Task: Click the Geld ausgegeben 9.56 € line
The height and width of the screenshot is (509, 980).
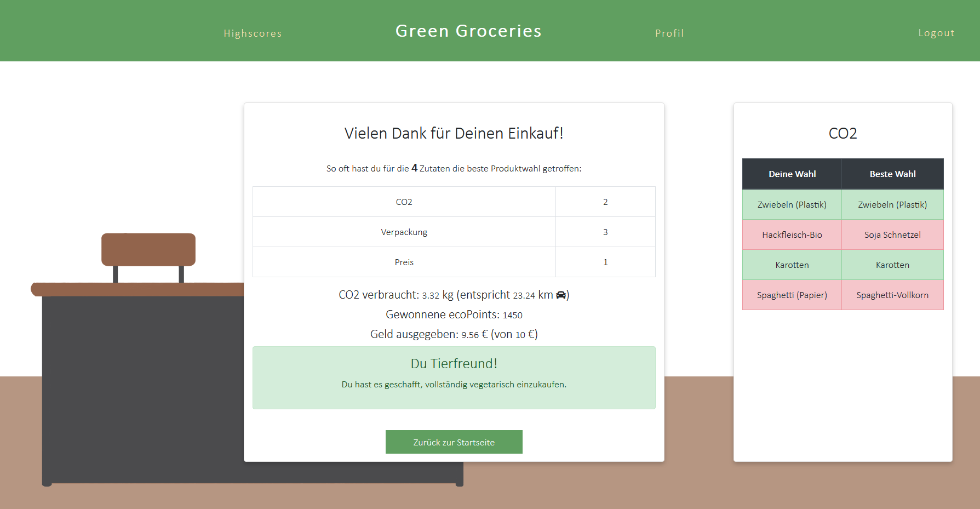Action: pos(454,334)
